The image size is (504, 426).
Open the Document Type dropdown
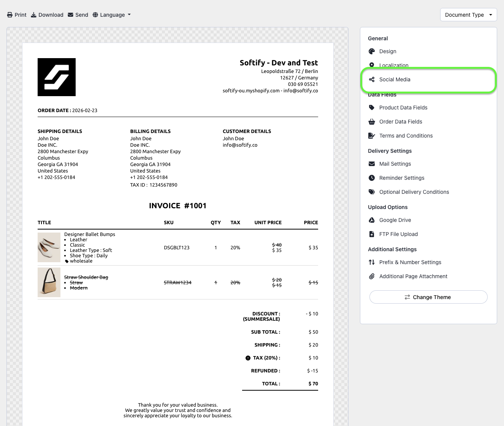[x=468, y=15]
